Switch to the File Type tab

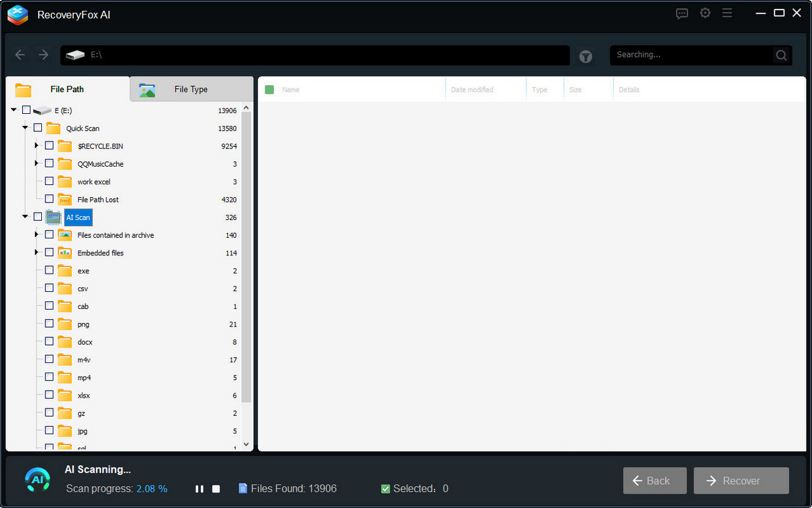[190, 89]
